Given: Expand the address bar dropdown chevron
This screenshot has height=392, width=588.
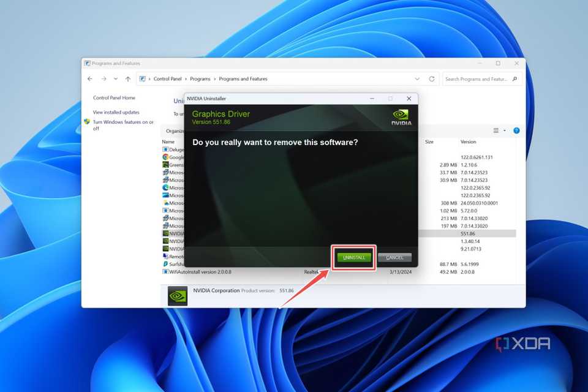Looking at the screenshot, I should tap(417, 78).
